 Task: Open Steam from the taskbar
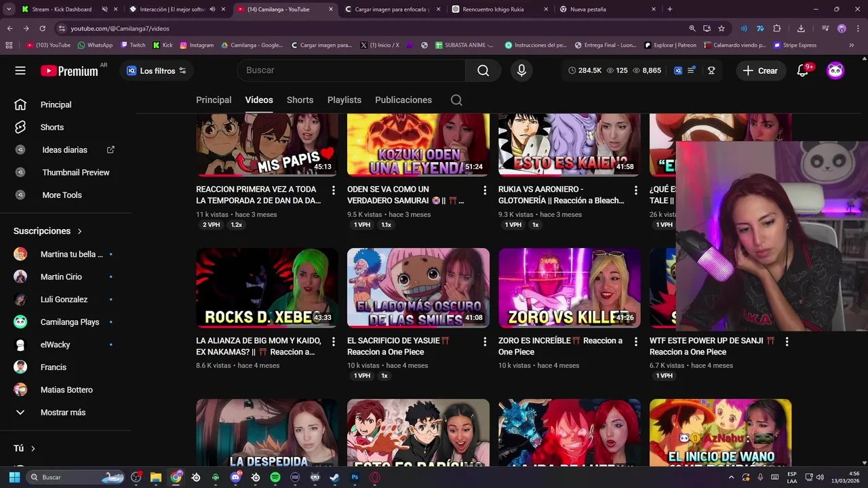[335, 477]
